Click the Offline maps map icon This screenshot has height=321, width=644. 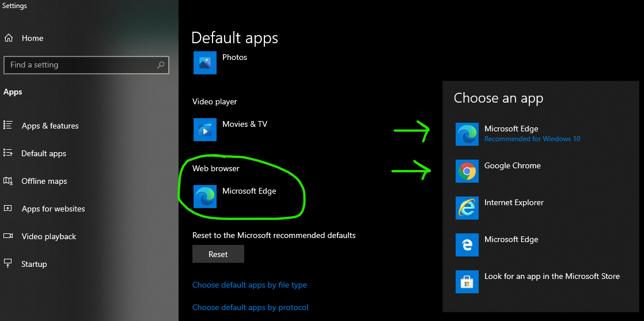[x=8, y=181]
